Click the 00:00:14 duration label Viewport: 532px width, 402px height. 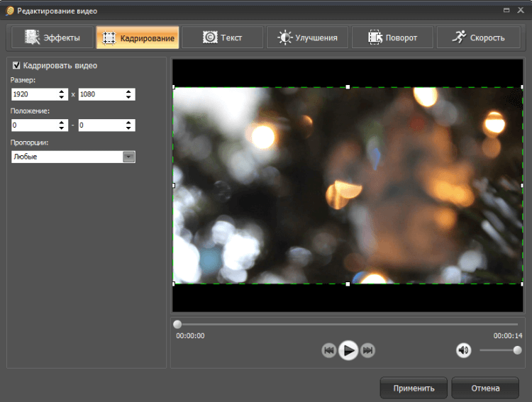(508, 336)
